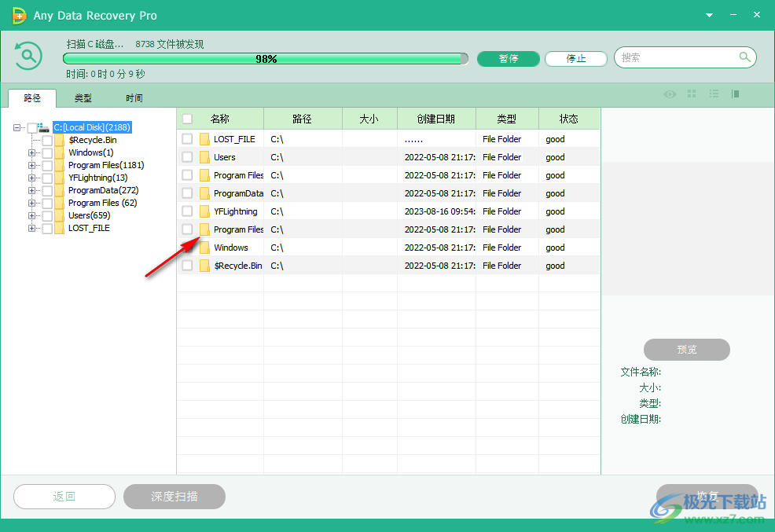
Task: Click the Windows folder icon in file list
Action: coord(204,248)
